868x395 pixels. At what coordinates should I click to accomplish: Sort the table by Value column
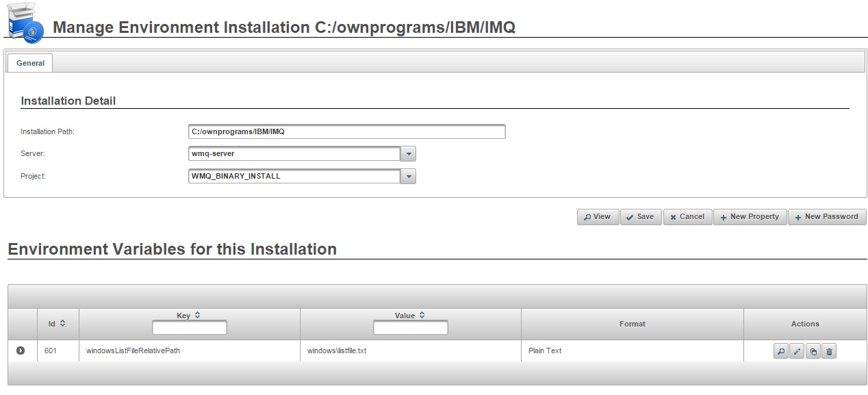(x=422, y=316)
